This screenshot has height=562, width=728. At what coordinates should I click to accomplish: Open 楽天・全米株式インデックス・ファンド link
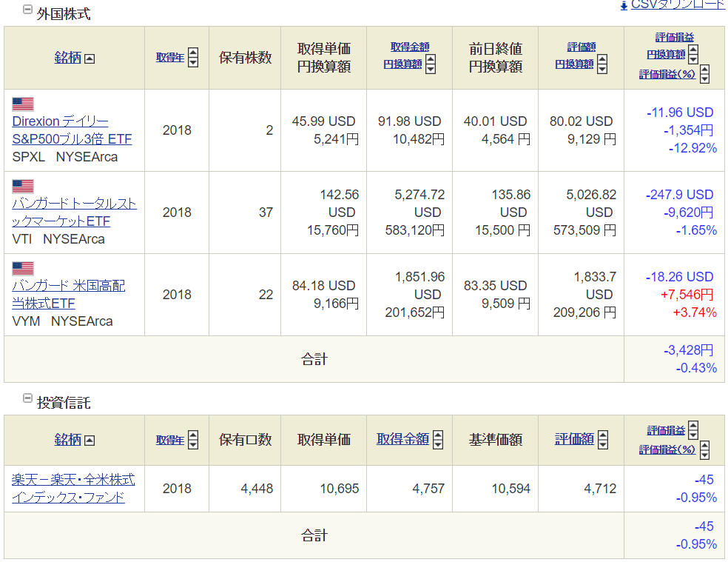tap(73, 489)
